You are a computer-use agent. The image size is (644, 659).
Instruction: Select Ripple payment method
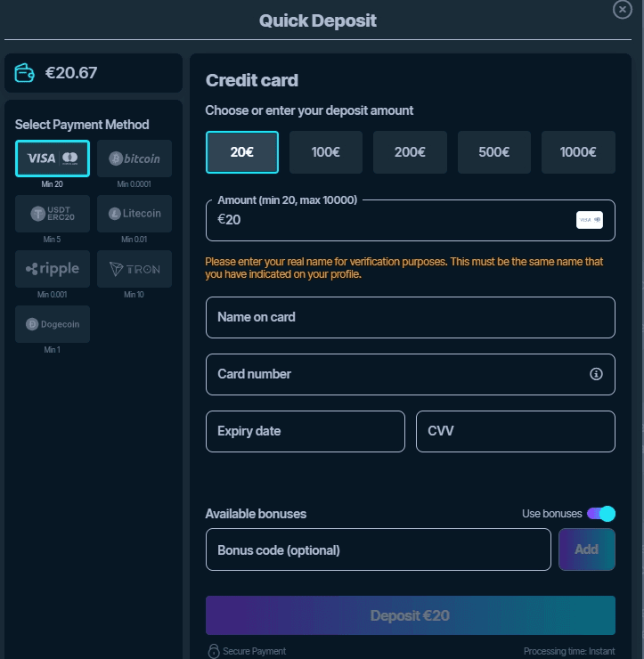tap(53, 269)
